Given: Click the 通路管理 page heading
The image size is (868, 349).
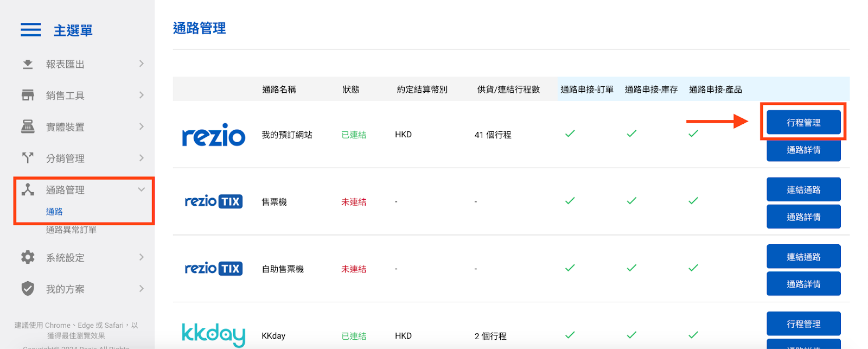Looking at the screenshot, I should coord(199,28).
